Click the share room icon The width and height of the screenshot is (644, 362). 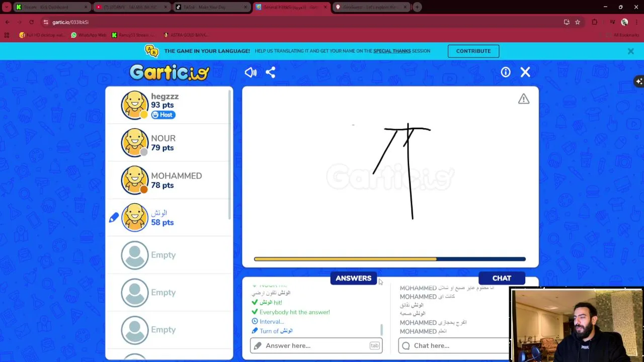click(x=270, y=72)
